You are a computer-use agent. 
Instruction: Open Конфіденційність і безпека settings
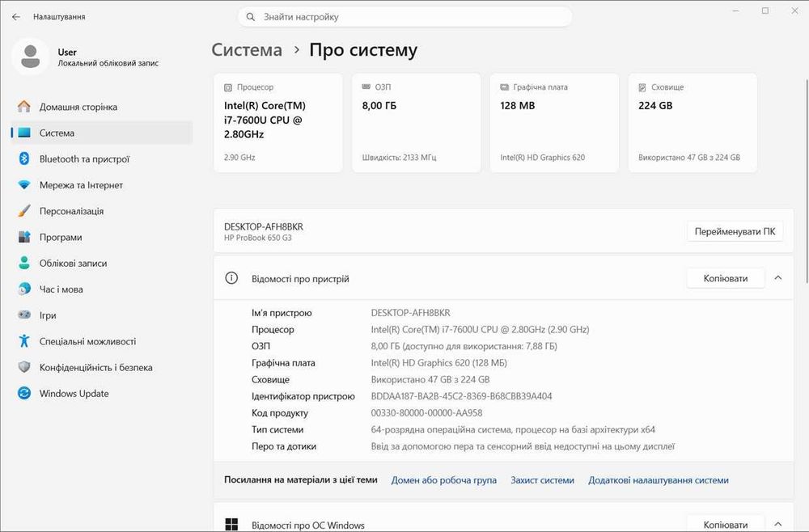click(102, 367)
